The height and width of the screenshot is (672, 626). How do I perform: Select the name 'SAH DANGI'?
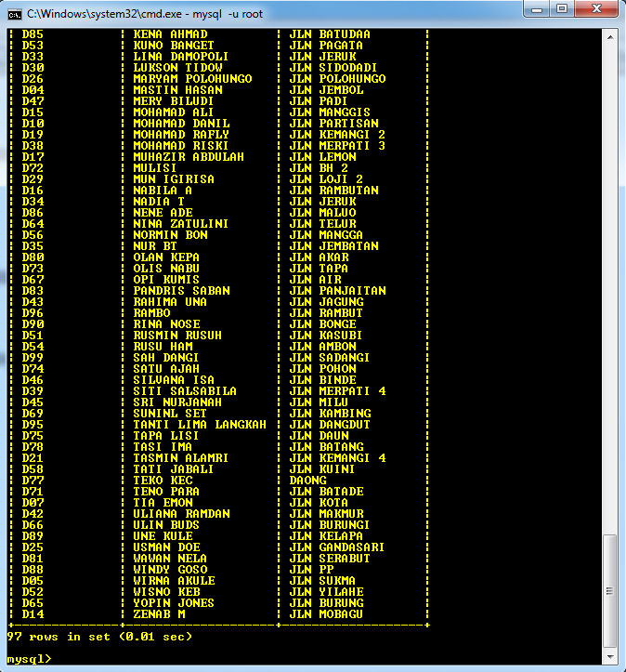coord(165,358)
